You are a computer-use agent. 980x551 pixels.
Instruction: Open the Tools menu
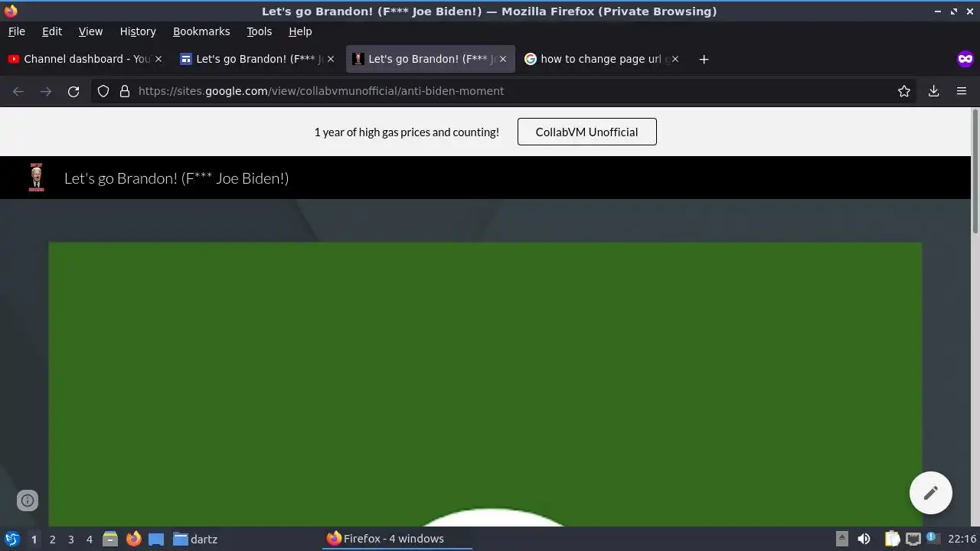tap(259, 31)
